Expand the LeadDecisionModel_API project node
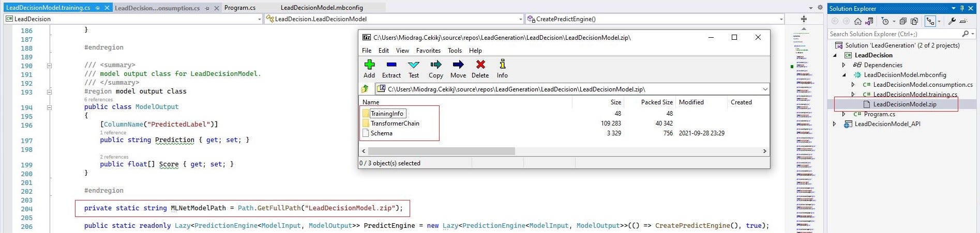 tap(835, 124)
